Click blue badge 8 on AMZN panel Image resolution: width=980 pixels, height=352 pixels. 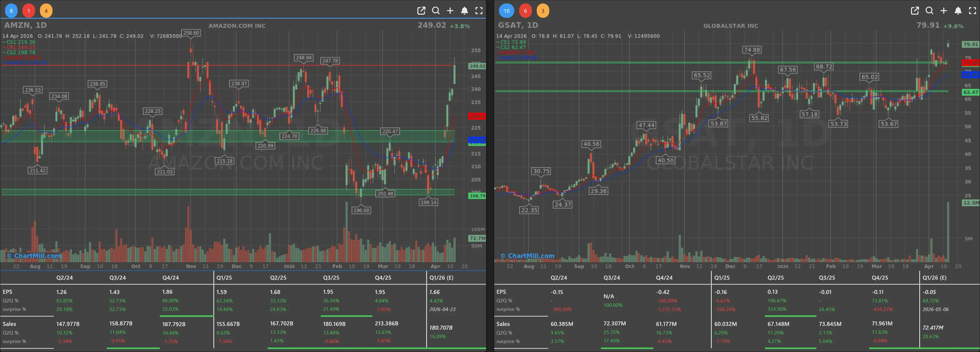pos(11,11)
